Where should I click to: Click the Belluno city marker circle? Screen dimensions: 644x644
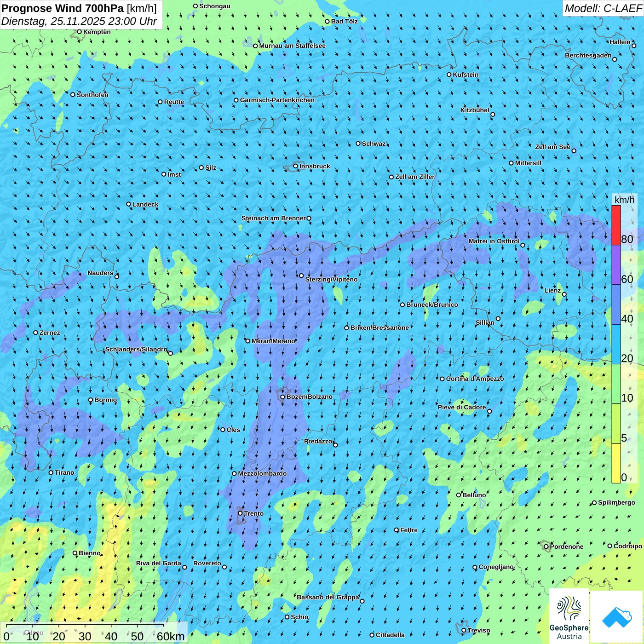(459, 495)
